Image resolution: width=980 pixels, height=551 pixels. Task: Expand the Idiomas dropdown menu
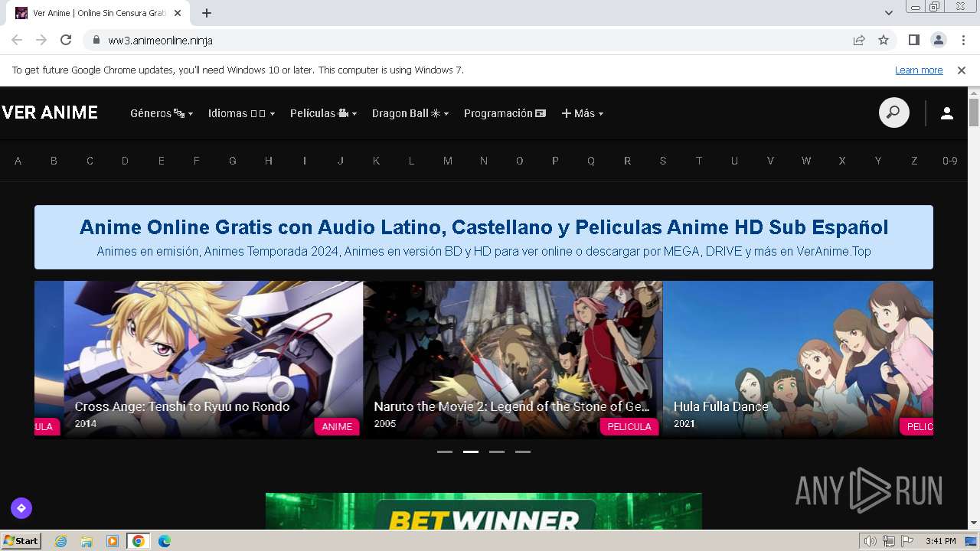tap(241, 113)
